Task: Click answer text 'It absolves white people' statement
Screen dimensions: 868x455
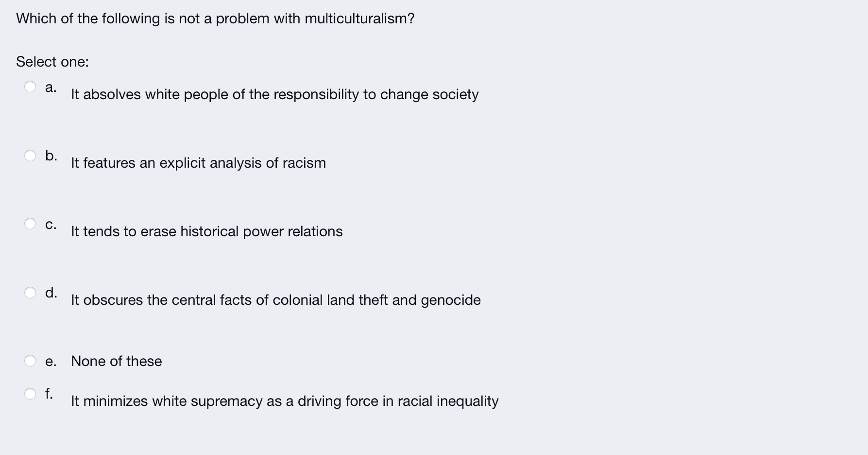Action: (274, 94)
